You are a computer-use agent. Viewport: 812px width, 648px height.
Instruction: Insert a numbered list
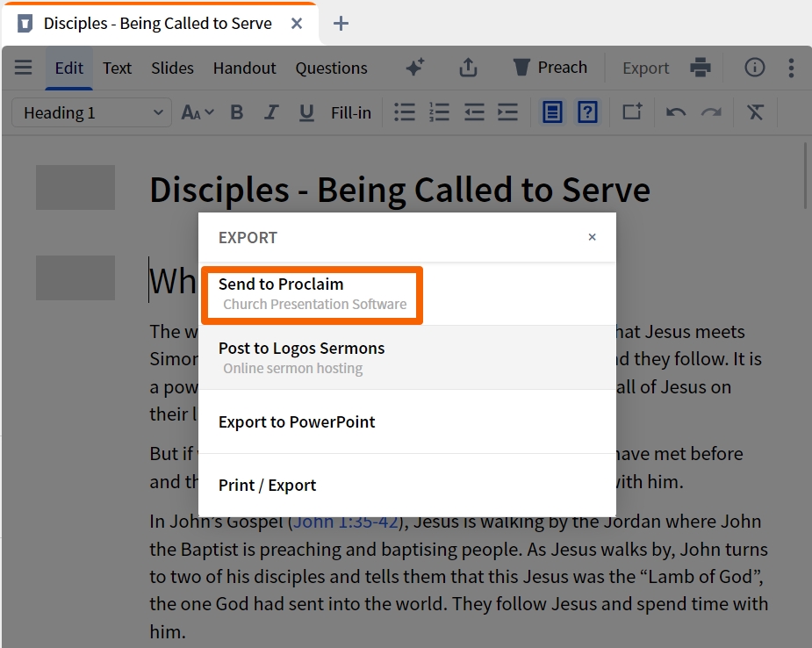[439, 112]
